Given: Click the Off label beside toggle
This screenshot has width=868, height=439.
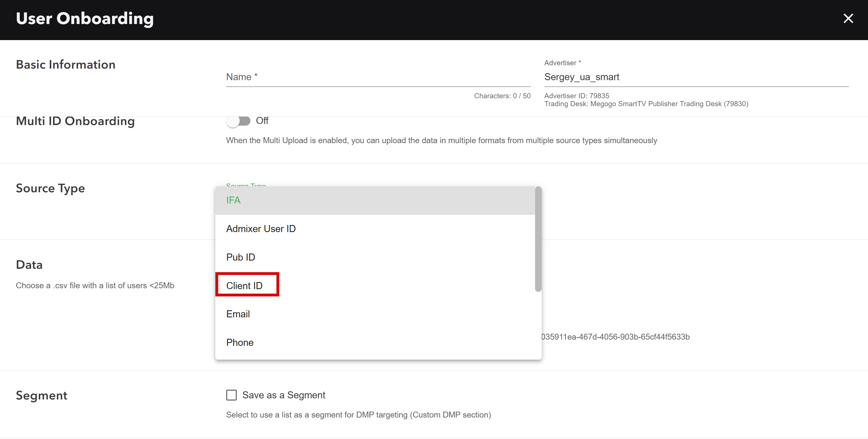Looking at the screenshot, I should pos(262,121).
